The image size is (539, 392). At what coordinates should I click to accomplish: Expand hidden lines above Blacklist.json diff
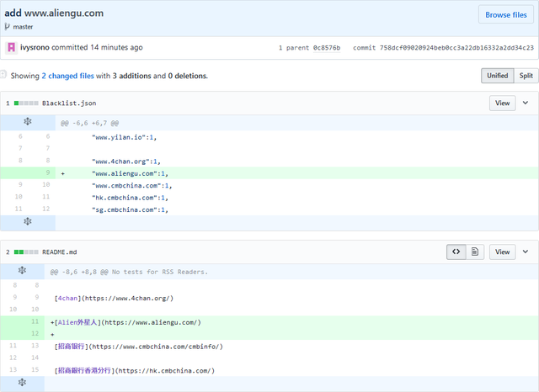click(x=27, y=123)
